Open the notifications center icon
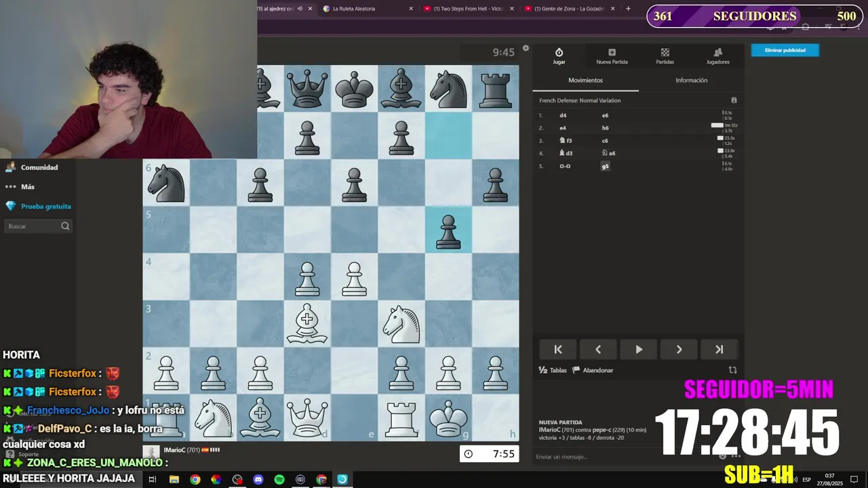Image resolution: width=868 pixels, height=488 pixels. click(854, 479)
